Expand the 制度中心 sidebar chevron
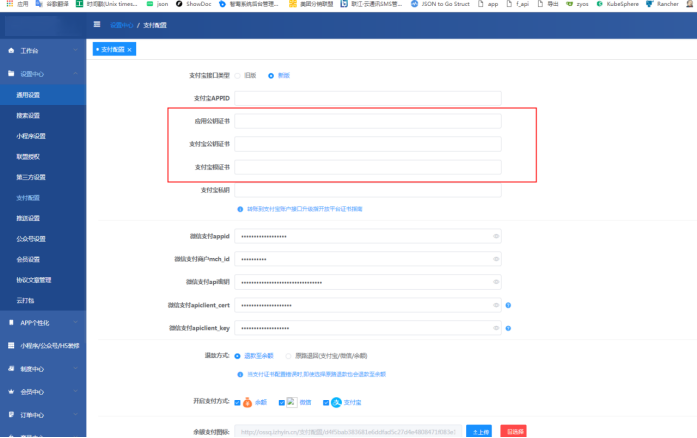This screenshot has width=697, height=438. click(76, 369)
